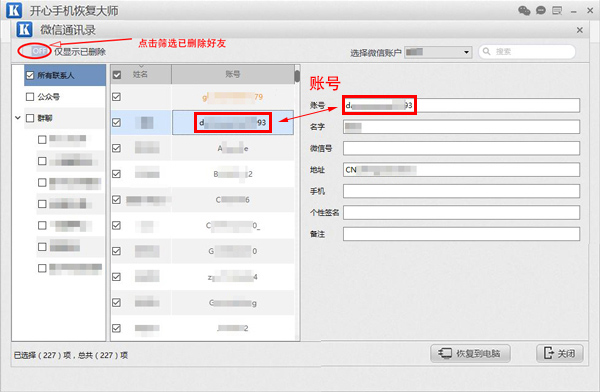600x392 pixels.
Task: Uncheck the row with account z...4
Action: (117, 276)
